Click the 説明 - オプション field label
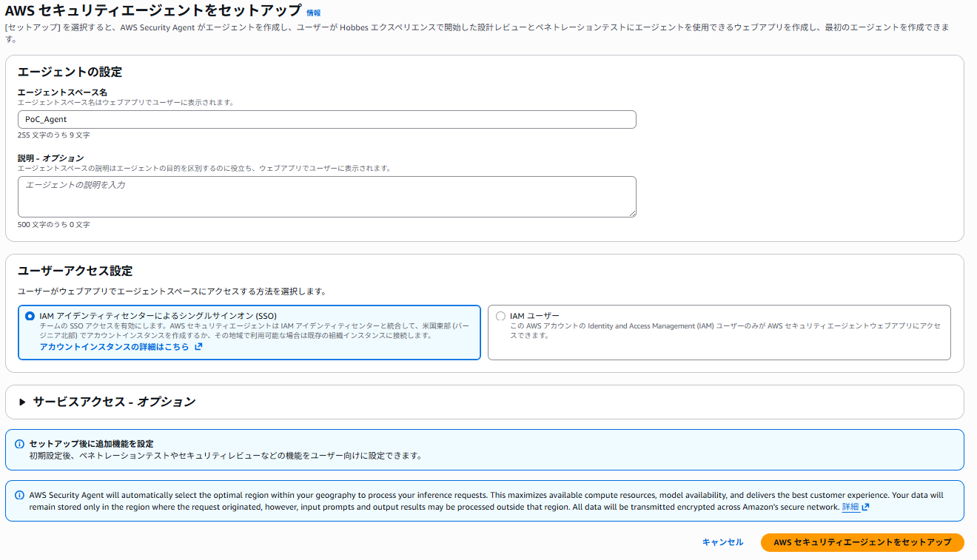977x560 pixels. click(50, 158)
